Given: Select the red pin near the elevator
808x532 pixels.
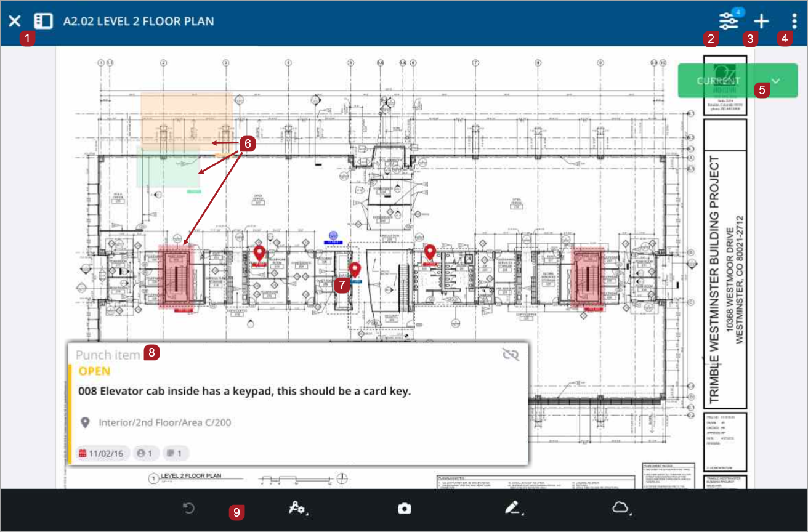Looking at the screenshot, I should (355, 270).
